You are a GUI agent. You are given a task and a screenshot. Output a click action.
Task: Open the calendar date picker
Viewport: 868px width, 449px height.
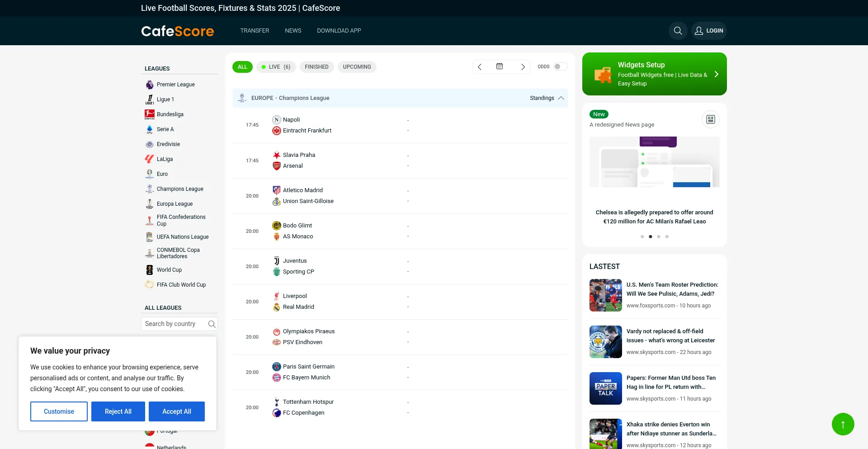(500, 66)
